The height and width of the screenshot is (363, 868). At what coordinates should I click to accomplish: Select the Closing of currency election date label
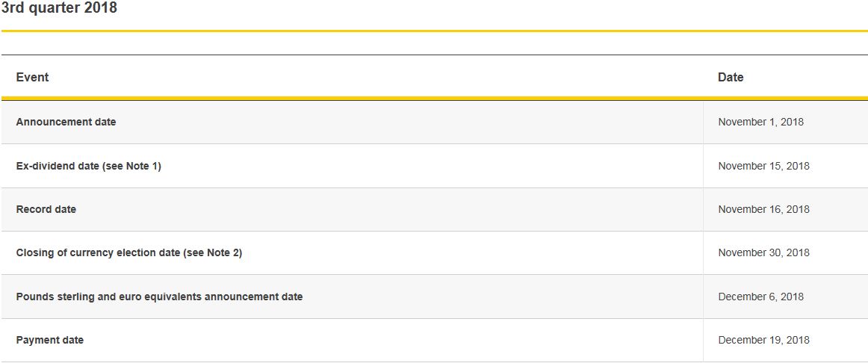point(98,252)
